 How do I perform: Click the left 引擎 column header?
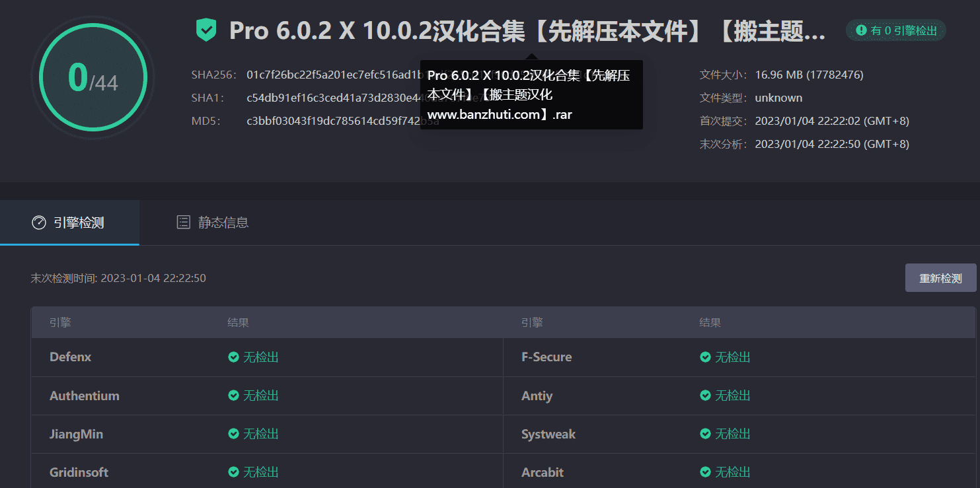tap(60, 323)
